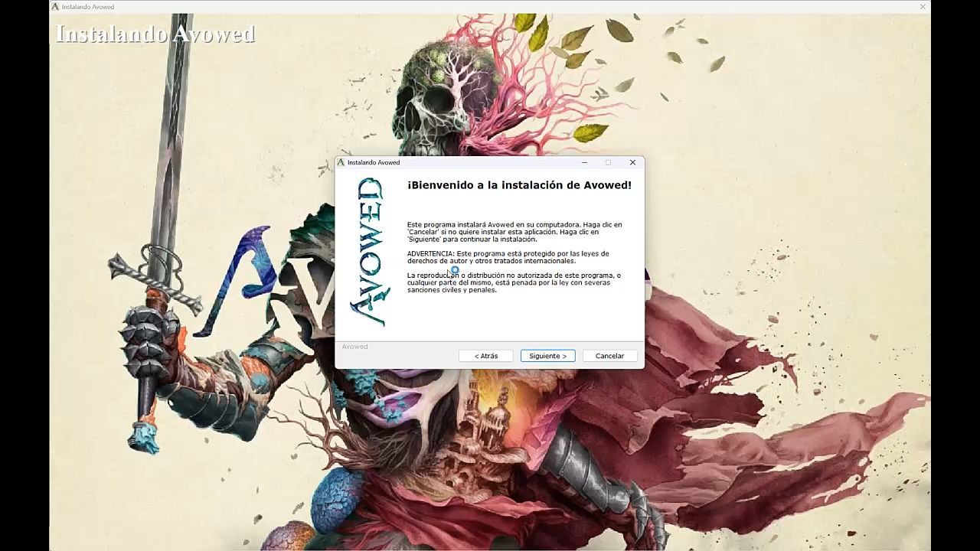Click the grey 'Avowed' label near dialog footer
The image size is (980, 551).
[x=354, y=347]
